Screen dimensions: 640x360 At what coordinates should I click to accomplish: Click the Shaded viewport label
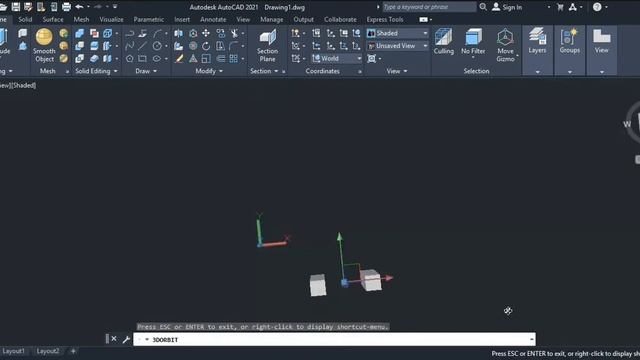[24, 85]
